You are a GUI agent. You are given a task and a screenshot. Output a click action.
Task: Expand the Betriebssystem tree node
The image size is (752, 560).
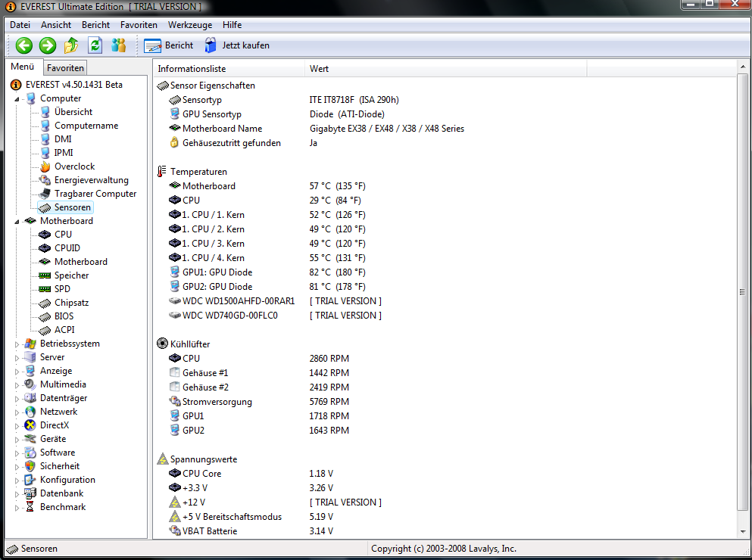pos(17,344)
